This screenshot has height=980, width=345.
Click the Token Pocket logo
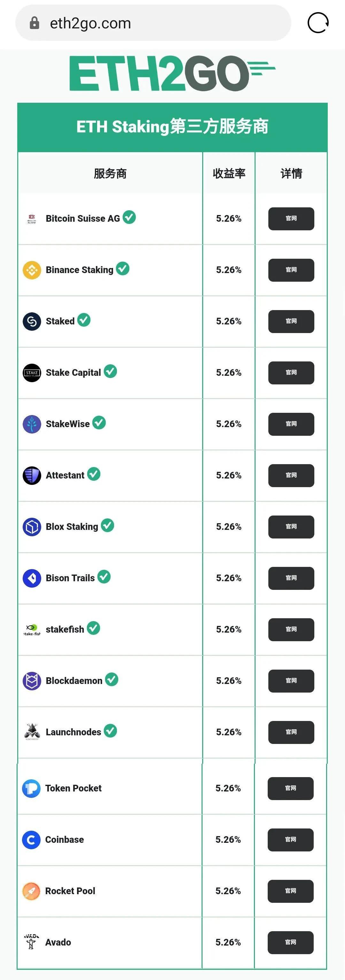[x=31, y=788]
